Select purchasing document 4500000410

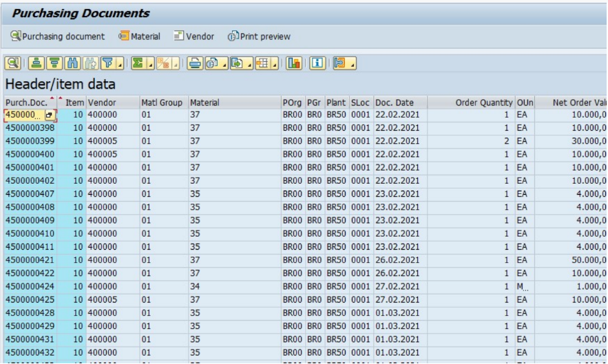[30, 234]
